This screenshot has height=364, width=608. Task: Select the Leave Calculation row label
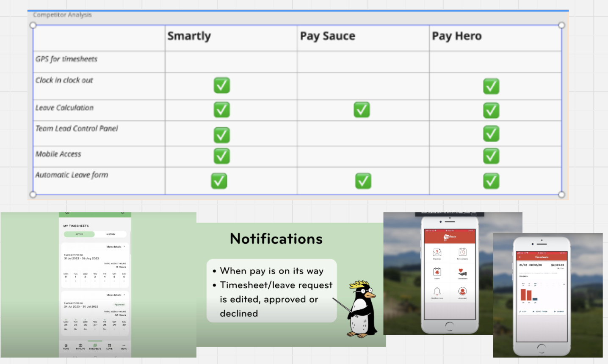[64, 108]
